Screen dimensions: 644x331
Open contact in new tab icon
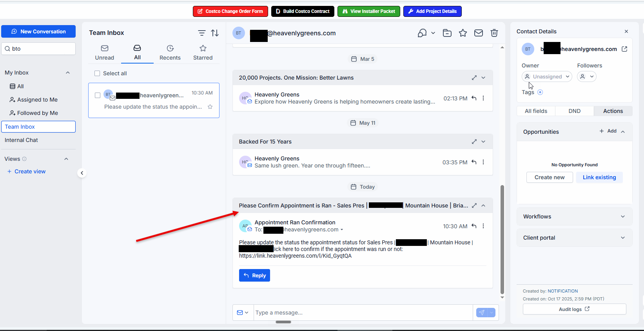(x=624, y=49)
